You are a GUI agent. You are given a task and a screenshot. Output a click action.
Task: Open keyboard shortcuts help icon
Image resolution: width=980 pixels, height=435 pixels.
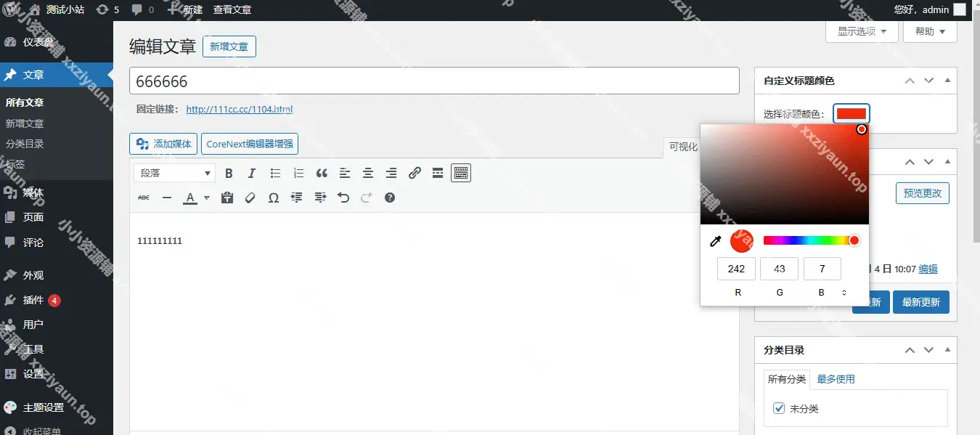coord(390,198)
